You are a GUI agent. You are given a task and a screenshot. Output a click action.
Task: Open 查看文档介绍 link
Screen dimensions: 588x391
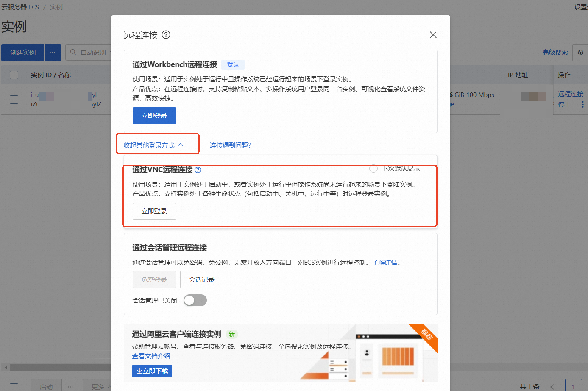[x=151, y=356]
